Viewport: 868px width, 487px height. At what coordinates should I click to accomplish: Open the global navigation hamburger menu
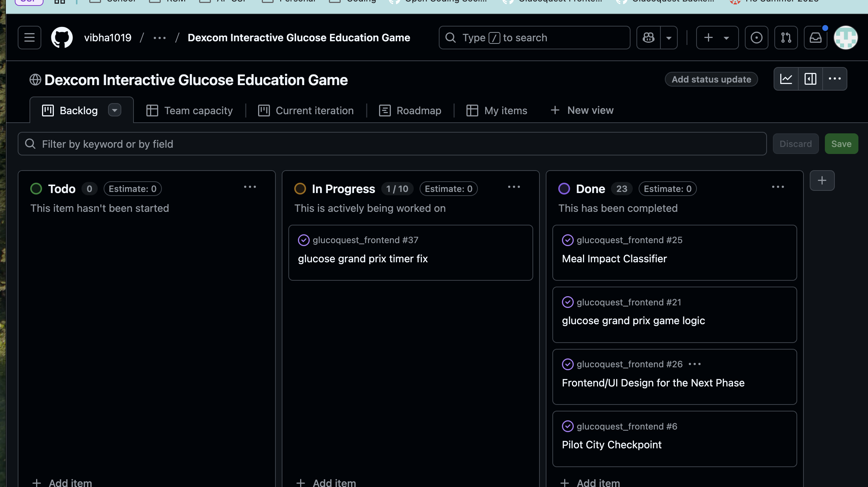pos(29,38)
